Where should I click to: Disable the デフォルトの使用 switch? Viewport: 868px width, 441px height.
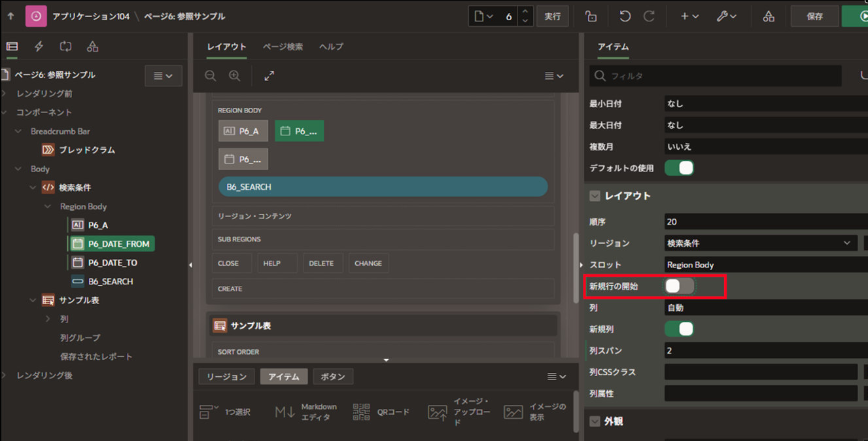[679, 168]
